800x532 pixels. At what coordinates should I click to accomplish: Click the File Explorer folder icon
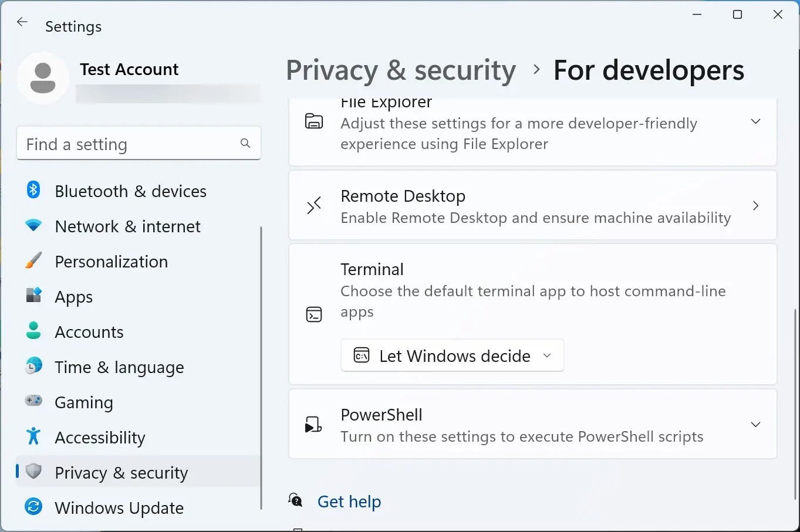[314, 121]
